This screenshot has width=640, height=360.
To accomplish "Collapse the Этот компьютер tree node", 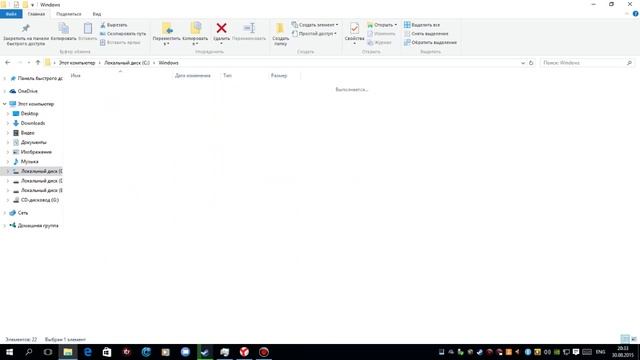I will point(5,104).
